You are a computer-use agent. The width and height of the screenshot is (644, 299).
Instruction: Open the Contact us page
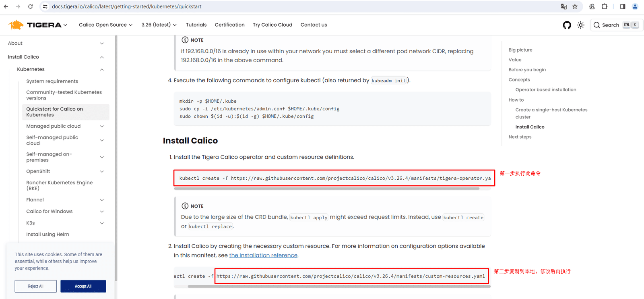(314, 25)
